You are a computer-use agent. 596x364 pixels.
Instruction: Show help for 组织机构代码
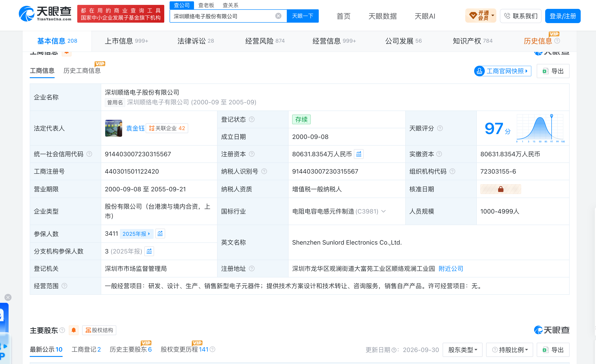coord(452,172)
